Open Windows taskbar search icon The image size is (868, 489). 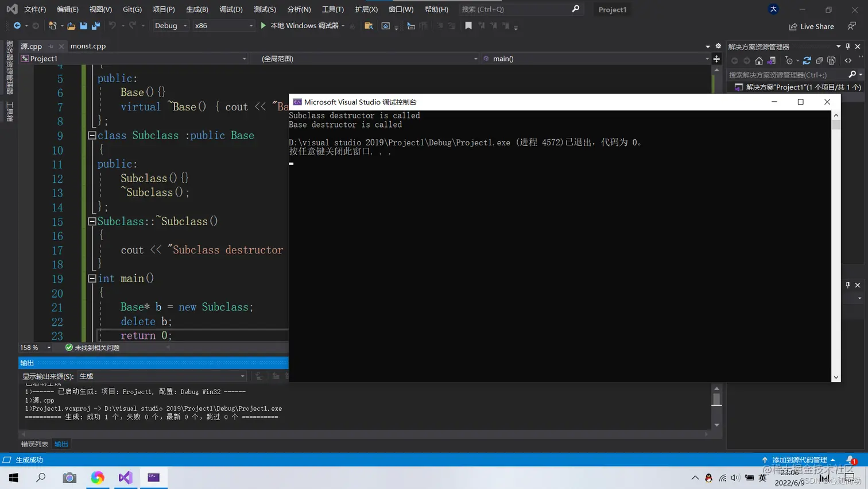coord(41,478)
